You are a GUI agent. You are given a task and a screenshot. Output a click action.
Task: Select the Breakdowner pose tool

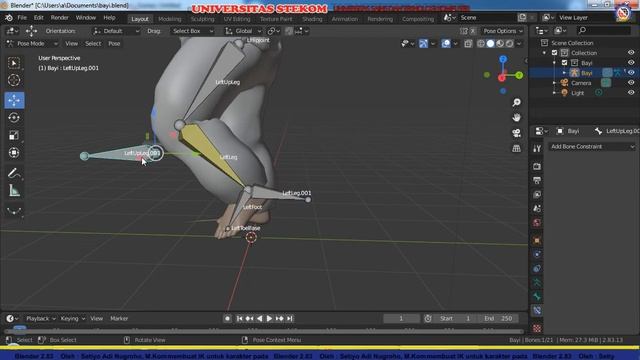[x=14, y=211]
